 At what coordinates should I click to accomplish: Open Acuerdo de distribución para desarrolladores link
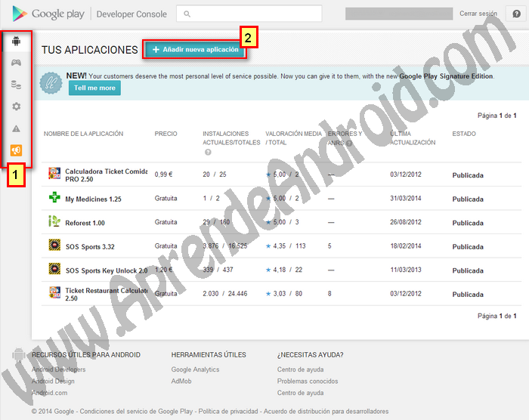pyautogui.click(x=326, y=411)
